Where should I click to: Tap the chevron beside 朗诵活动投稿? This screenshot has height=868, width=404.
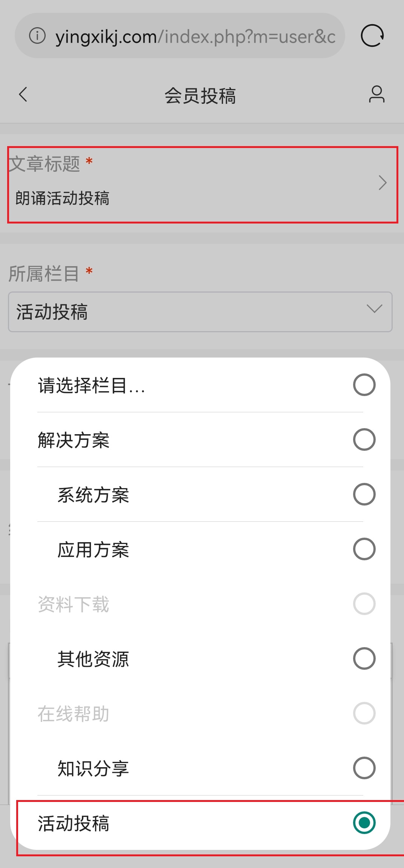(x=382, y=183)
